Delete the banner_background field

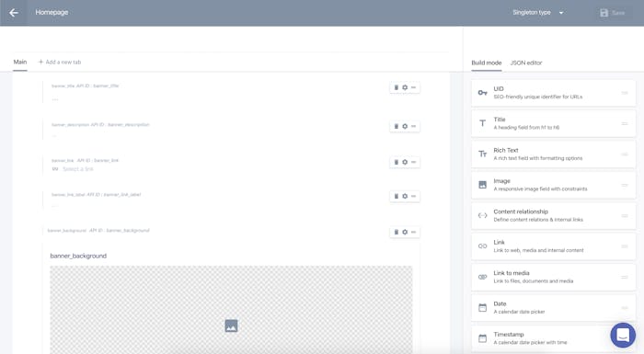(397, 232)
